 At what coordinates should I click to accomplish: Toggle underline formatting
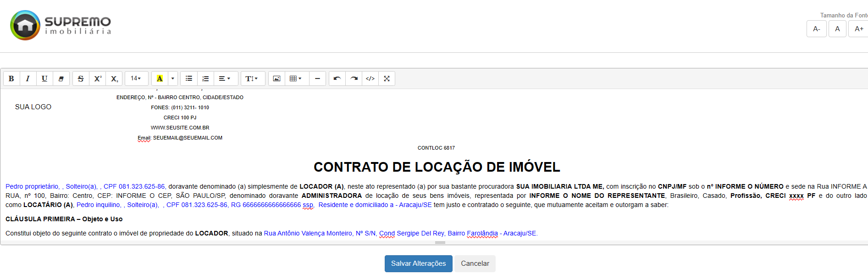pyautogui.click(x=44, y=78)
